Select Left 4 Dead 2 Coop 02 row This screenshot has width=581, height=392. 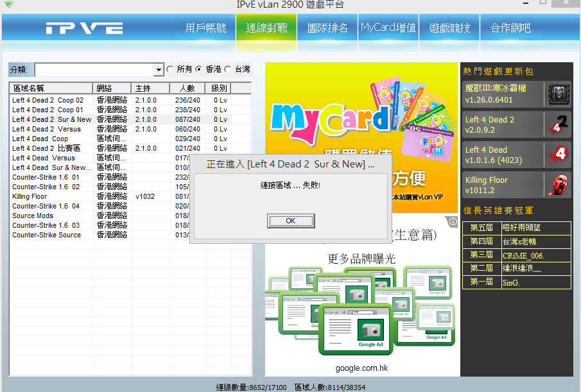[x=48, y=100]
